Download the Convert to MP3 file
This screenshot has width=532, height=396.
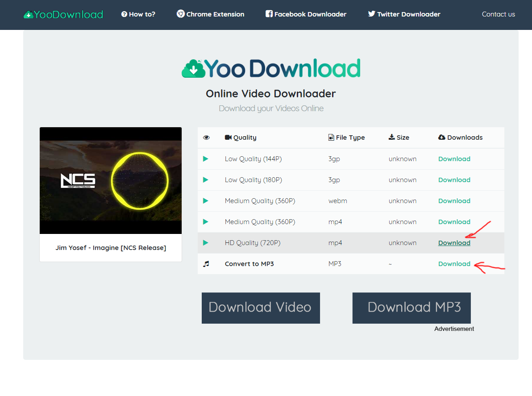[454, 264]
